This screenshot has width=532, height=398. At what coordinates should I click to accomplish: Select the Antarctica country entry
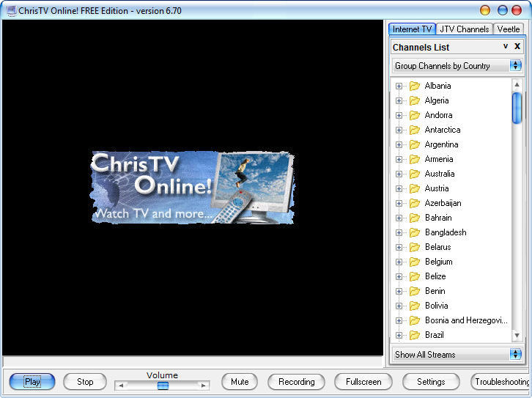tap(443, 130)
